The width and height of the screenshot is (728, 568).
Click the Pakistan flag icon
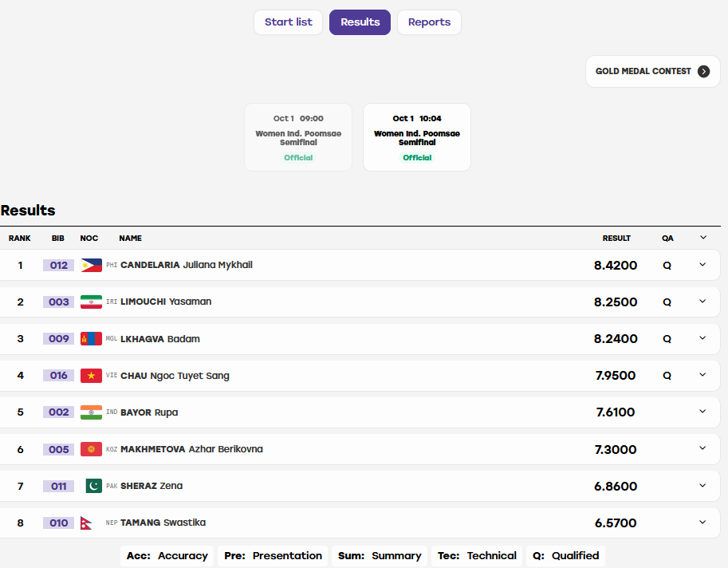[x=91, y=486]
